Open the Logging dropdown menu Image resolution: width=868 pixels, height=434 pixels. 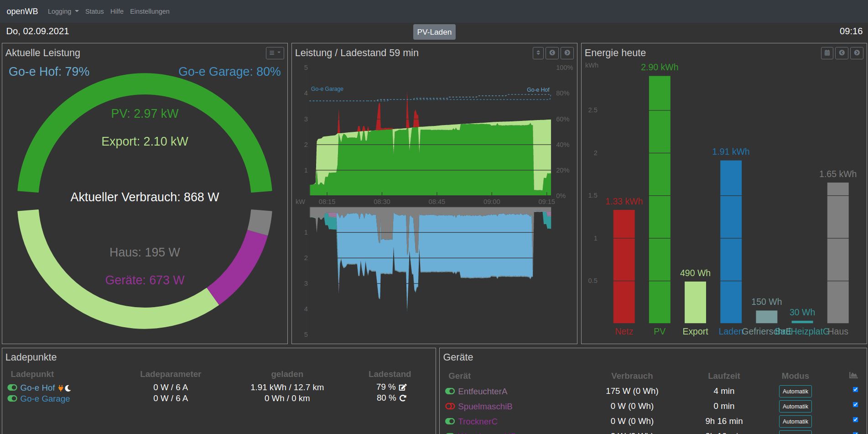63,11
